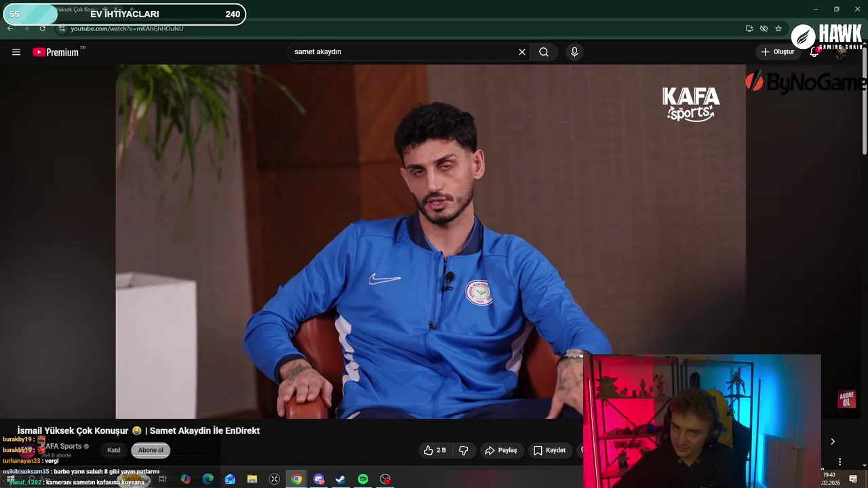Viewport: 868px width, 488px height.
Task: Reload the page with the refresh icon
Action: 43,28
